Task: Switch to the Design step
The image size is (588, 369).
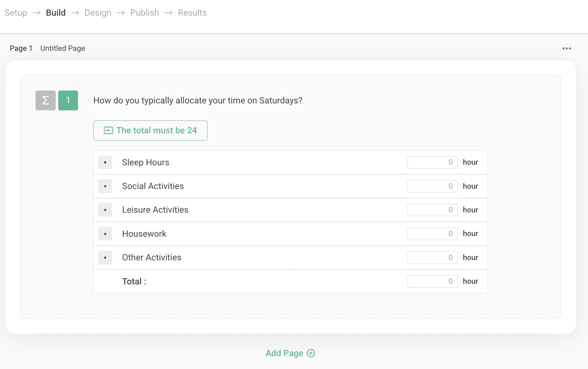Action: click(98, 13)
